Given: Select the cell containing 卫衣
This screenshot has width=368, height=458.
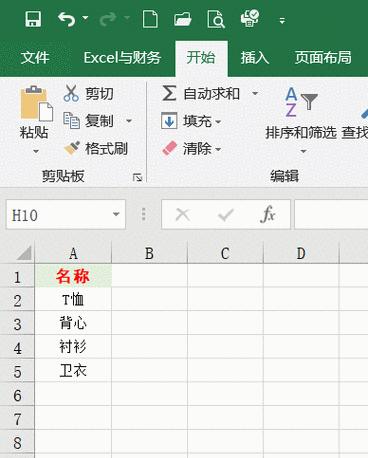Looking at the screenshot, I should 73,370.
